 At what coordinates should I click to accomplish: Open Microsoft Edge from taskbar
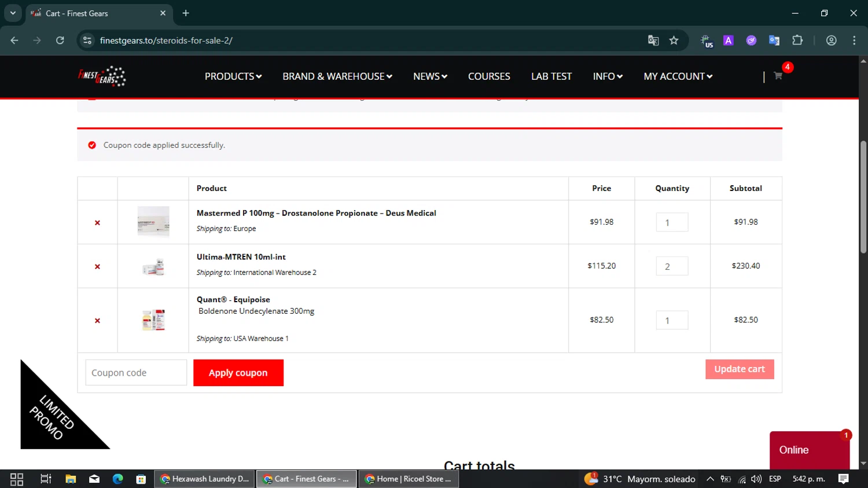click(x=118, y=479)
